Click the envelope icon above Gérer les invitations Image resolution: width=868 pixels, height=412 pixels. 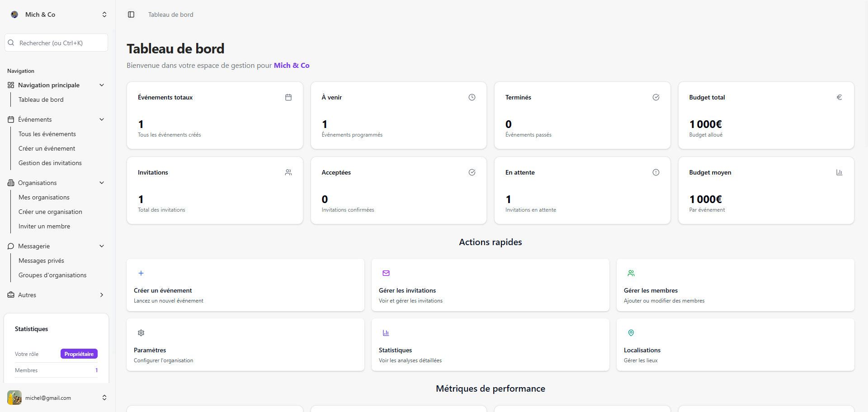click(x=386, y=273)
